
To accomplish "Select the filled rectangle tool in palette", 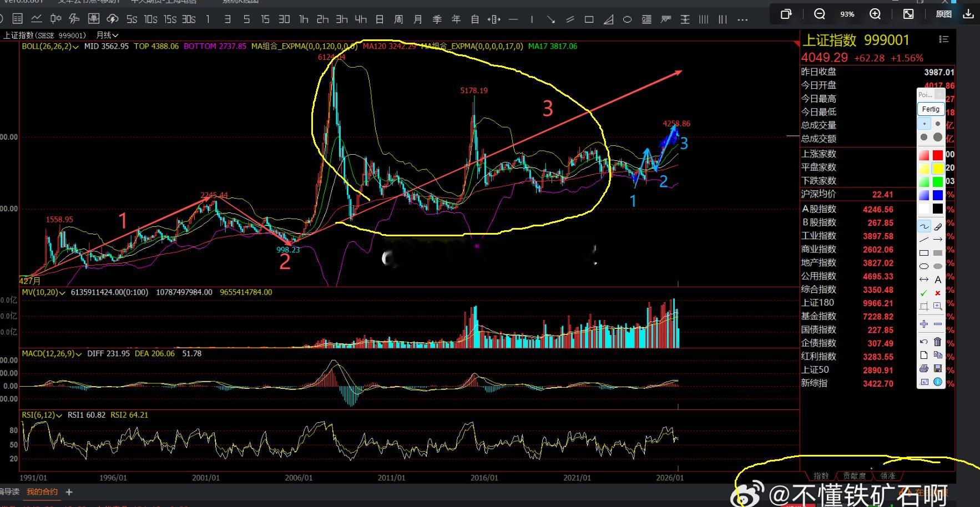I will click(x=938, y=253).
